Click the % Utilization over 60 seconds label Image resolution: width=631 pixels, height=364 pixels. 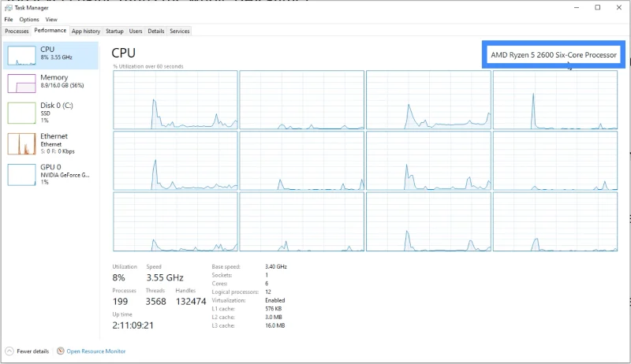click(x=148, y=66)
